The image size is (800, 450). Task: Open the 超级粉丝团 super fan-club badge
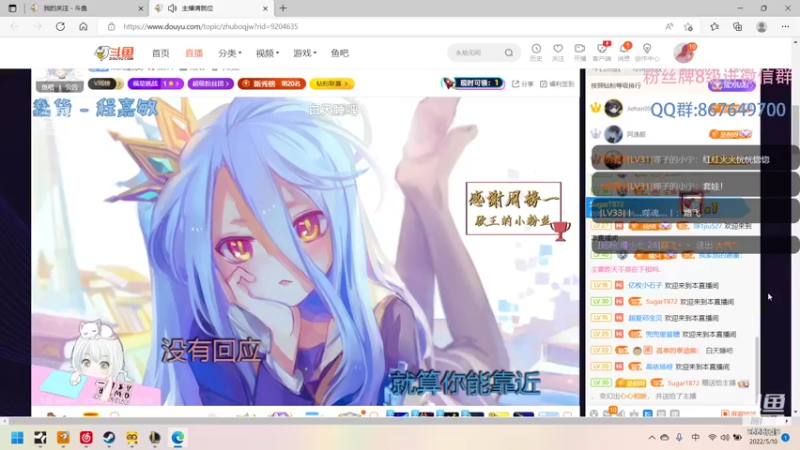pos(210,83)
